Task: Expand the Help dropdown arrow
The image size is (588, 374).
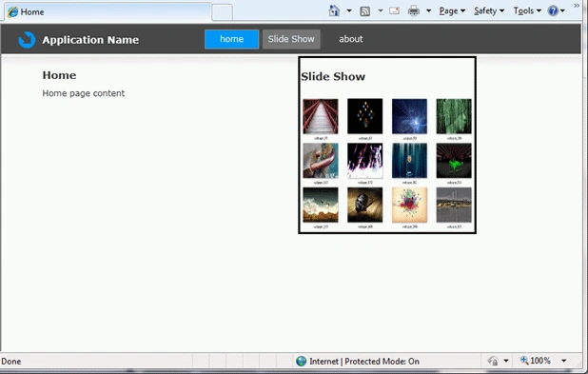Action: click(x=562, y=10)
